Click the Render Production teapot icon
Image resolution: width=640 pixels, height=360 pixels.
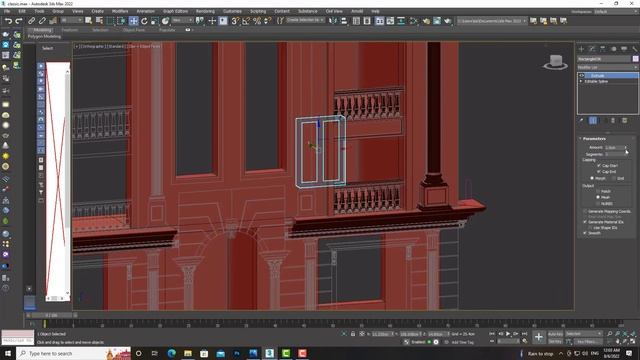448,21
